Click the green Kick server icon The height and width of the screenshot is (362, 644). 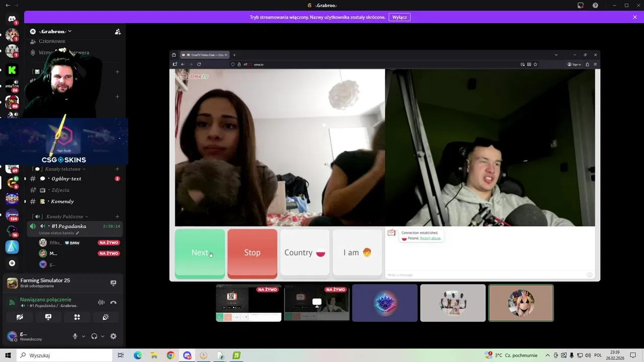pyautogui.click(x=12, y=70)
